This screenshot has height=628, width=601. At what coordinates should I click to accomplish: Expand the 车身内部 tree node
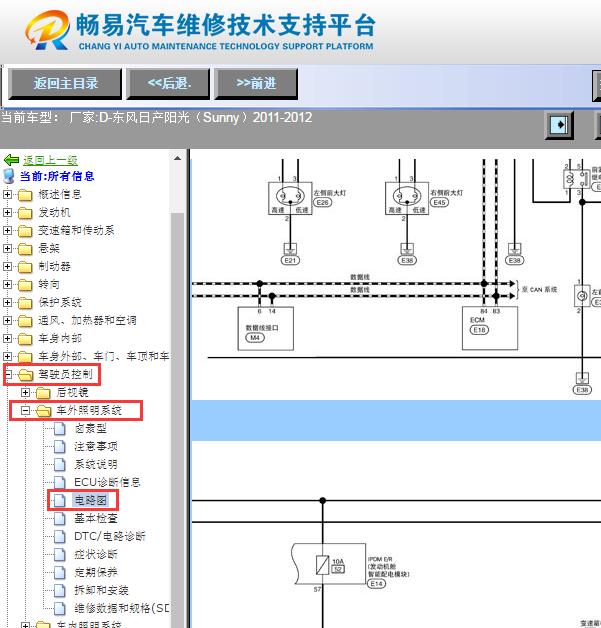coord(7,338)
